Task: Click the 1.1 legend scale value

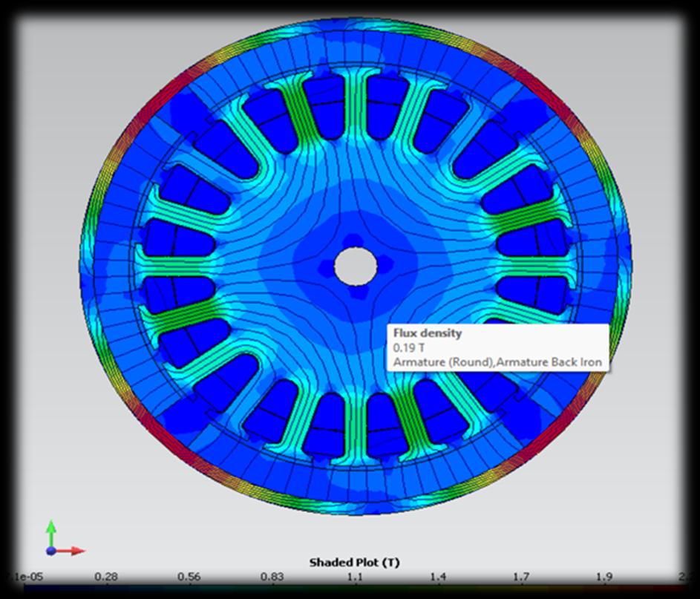Action: [x=355, y=577]
